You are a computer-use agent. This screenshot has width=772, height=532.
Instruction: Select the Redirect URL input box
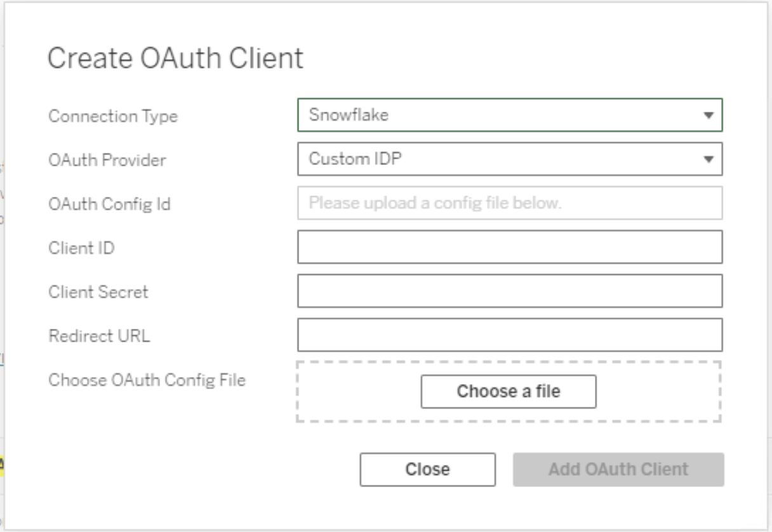click(x=509, y=335)
